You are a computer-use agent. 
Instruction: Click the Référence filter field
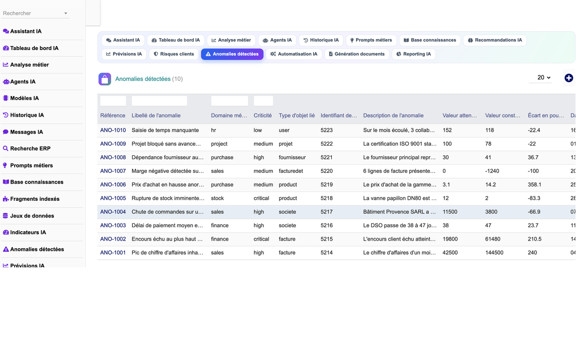point(113,101)
